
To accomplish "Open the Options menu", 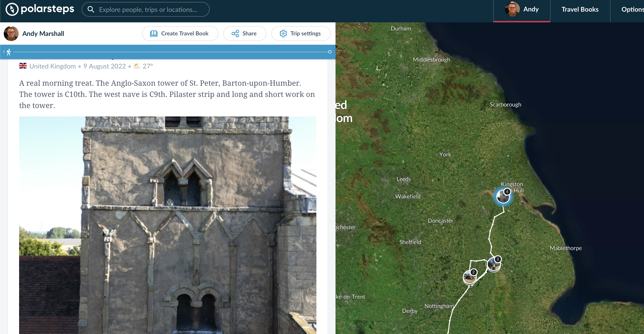I will pos(632,10).
